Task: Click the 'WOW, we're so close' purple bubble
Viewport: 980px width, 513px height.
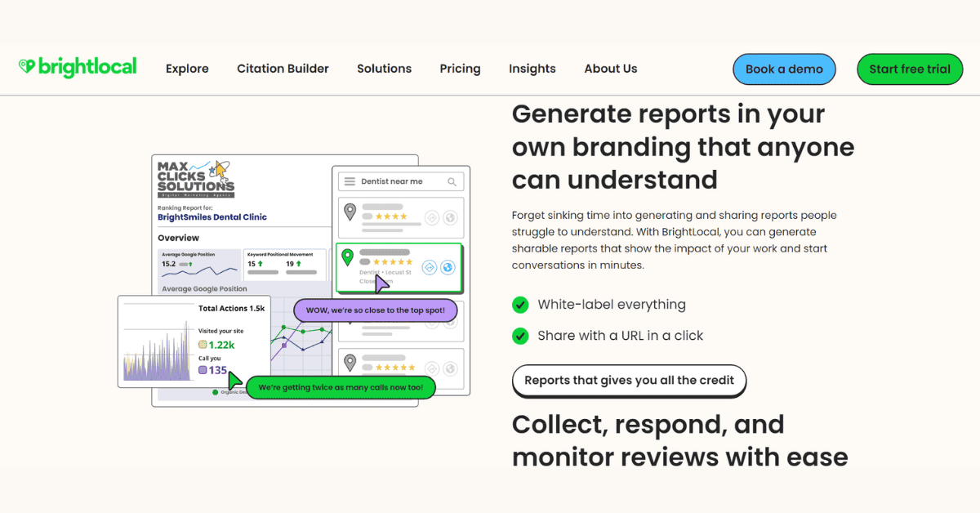Action: coord(375,311)
